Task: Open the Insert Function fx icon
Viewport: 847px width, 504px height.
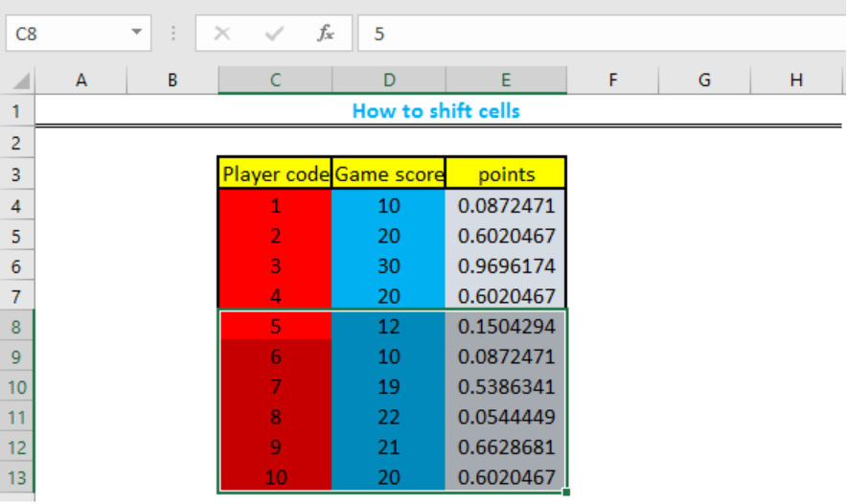Action: [x=325, y=34]
